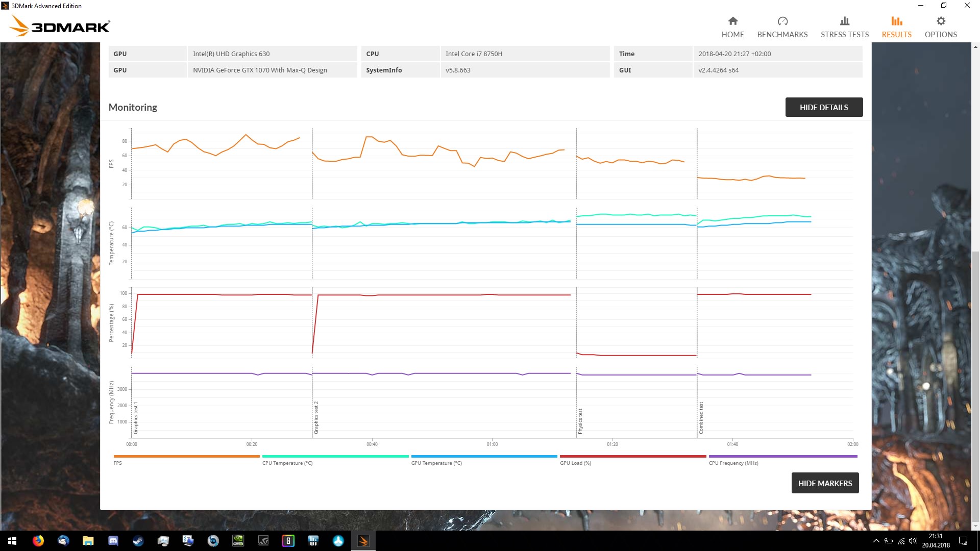Viewport: 980px width, 551px height.
Task: Click the Combined test marker label
Action: coord(701,418)
